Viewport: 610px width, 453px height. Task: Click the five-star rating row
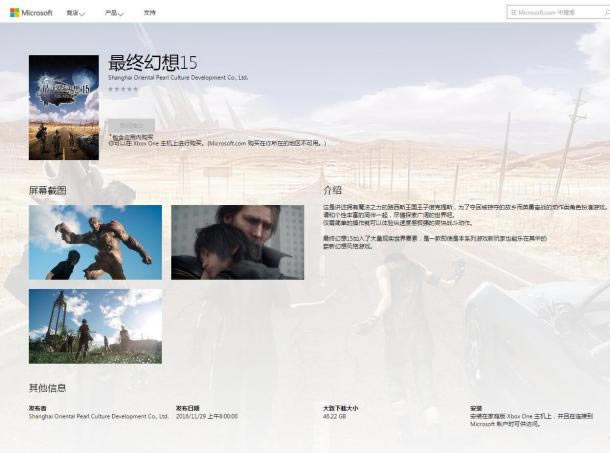coord(123,89)
